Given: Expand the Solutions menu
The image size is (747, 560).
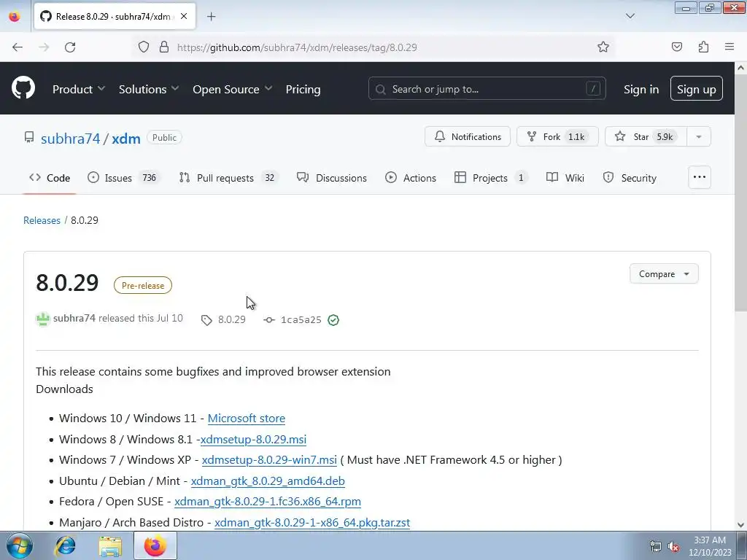Looking at the screenshot, I should click(x=149, y=89).
